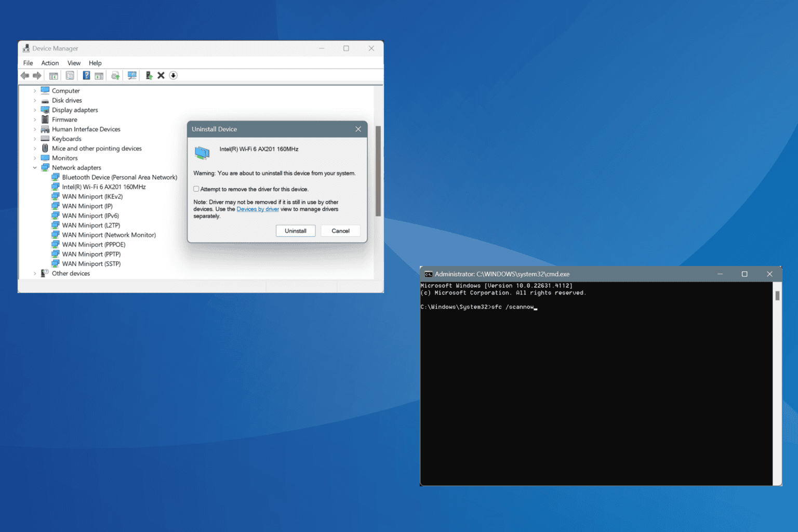Close the Uninstall Device dialog

click(x=358, y=129)
